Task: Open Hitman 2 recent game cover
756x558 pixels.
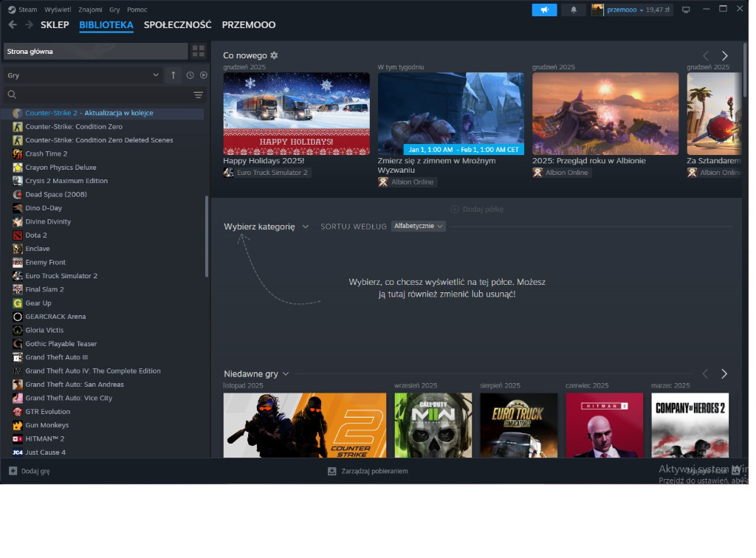Action: (x=604, y=425)
